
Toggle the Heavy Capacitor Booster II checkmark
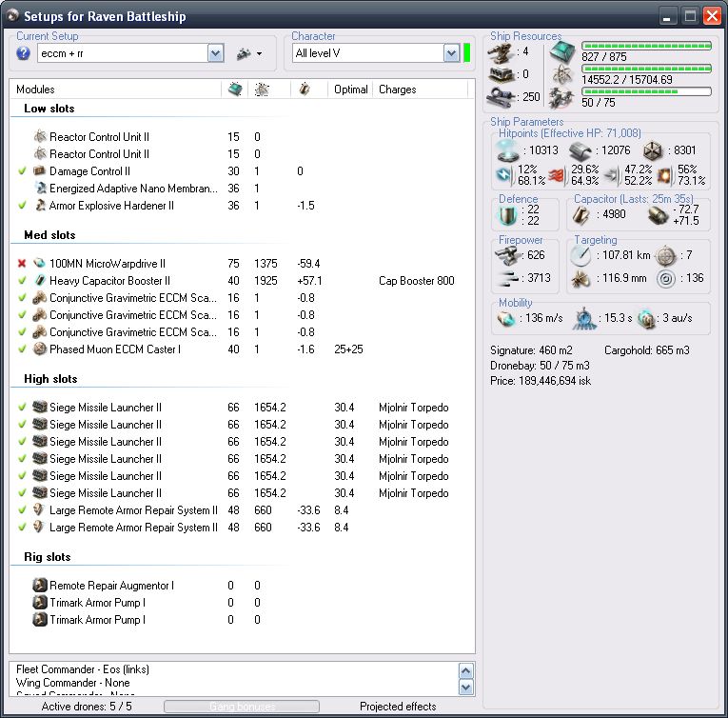click(22, 281)
